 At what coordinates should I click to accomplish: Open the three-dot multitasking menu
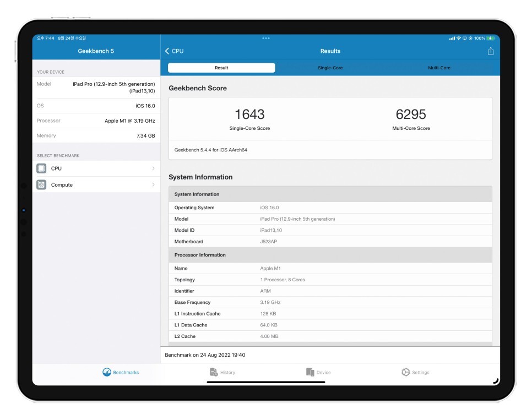point(266,39)
